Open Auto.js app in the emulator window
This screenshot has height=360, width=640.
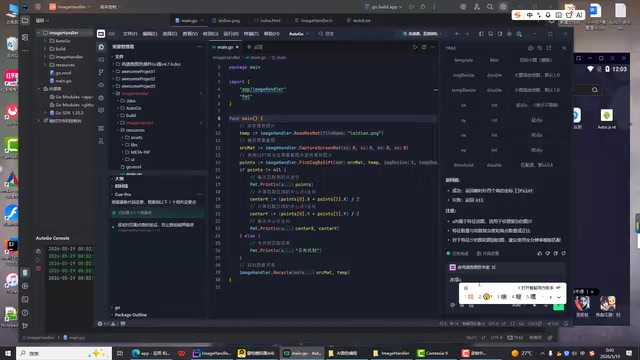tap(607, 119)
